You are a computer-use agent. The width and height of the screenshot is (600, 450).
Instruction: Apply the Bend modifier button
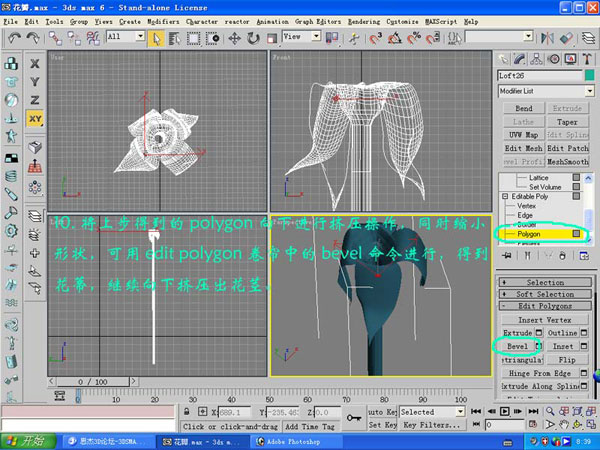click(x=523, y=108)
